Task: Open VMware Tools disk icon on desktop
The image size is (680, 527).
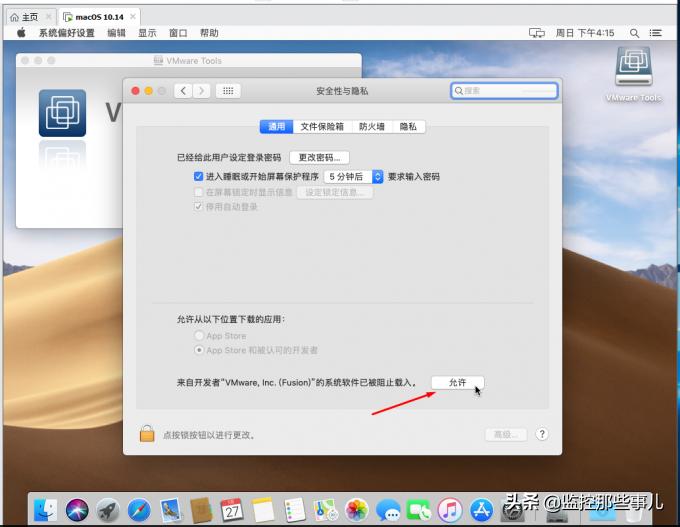Action: click(x=634, y=66)
